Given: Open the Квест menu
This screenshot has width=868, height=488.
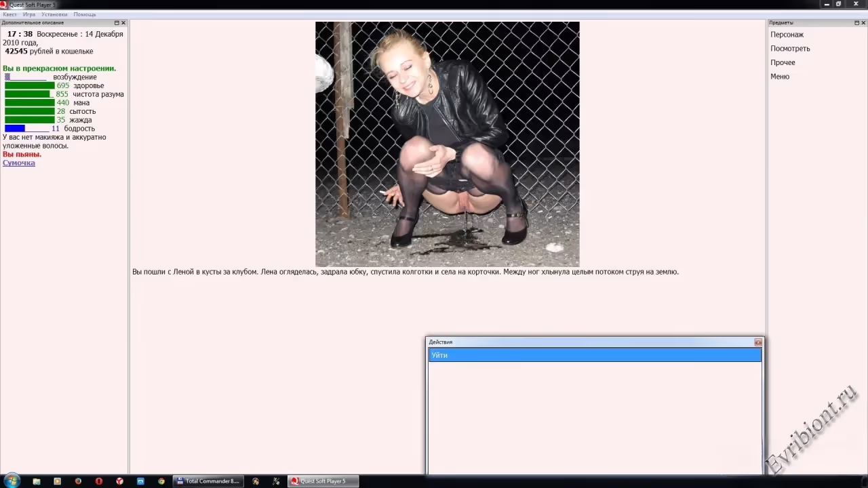Looking at the screenshot, I should coord(9,14).
